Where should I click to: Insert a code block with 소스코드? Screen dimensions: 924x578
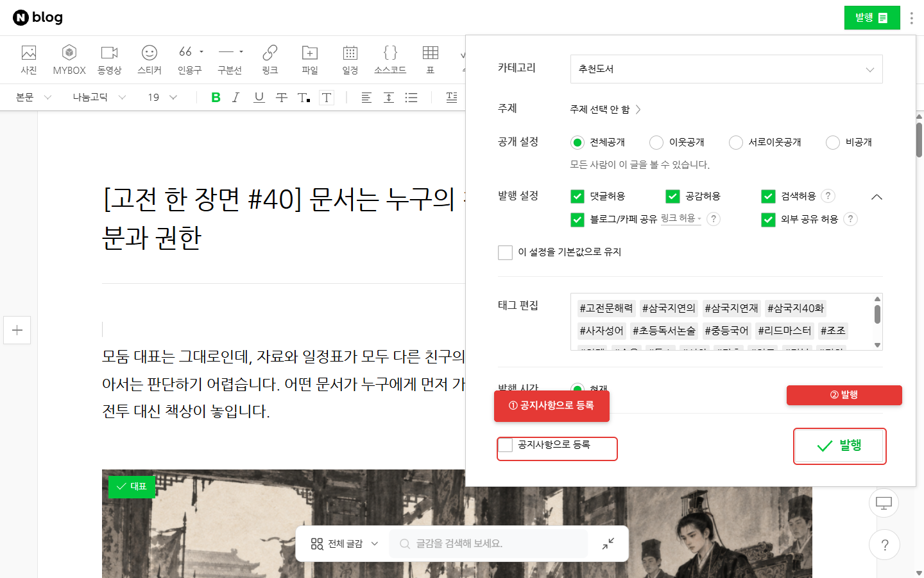[x=390, y=60]
